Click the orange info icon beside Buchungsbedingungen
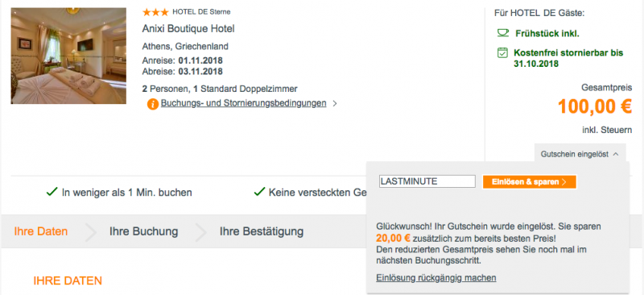The width and height of the screenshot is (644, 295). coord(153,104)
